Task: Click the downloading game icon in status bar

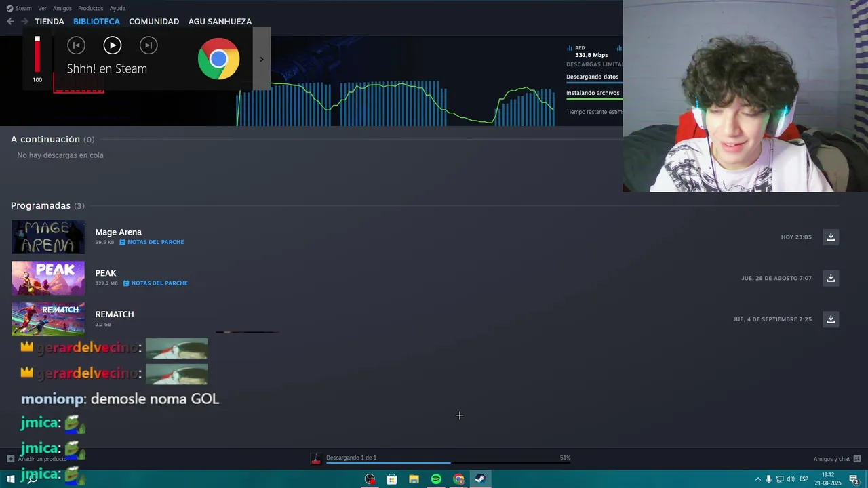Action: click(x=316, y=459)
